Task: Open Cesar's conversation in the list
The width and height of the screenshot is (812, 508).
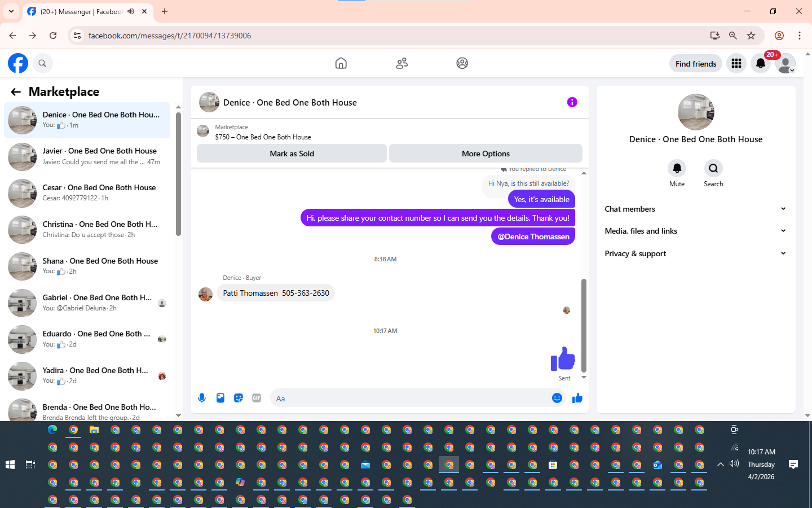Action: pyautogui.click(x=87, y=193)
